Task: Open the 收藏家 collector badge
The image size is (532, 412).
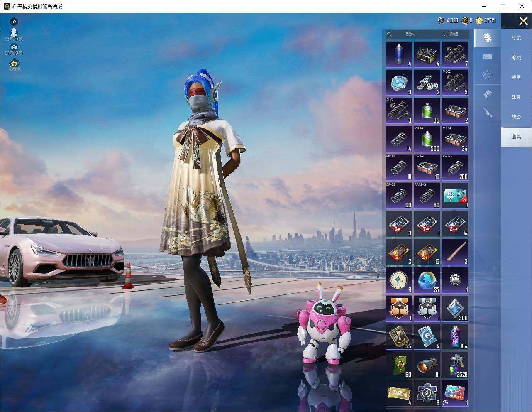Action: coord(14,65)
